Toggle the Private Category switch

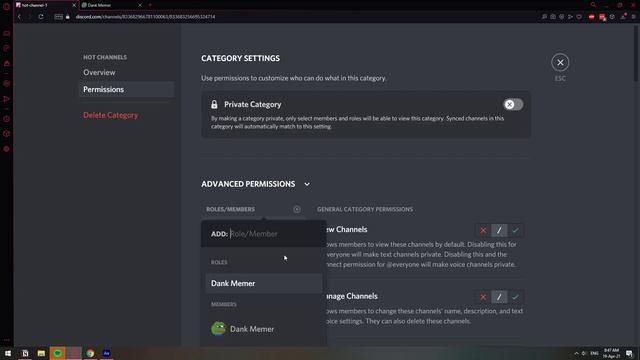(513, 104)
